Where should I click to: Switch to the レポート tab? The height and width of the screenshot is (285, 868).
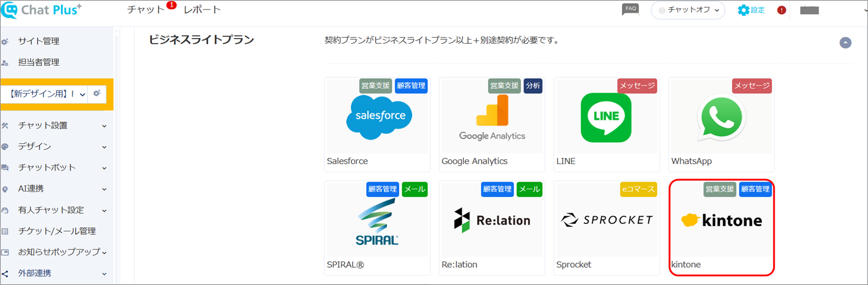point(202,10)
